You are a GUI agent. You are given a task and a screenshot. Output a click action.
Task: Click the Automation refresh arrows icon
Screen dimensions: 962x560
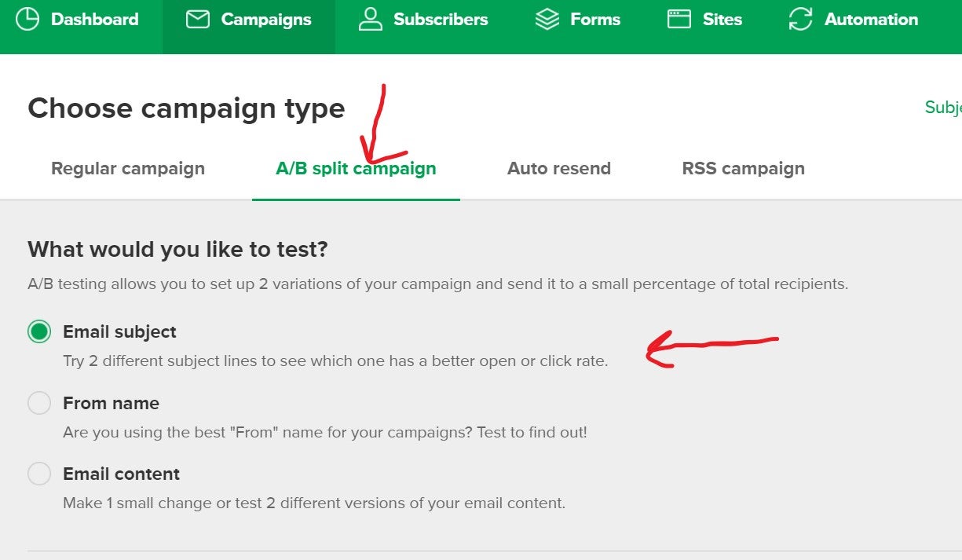800,20
